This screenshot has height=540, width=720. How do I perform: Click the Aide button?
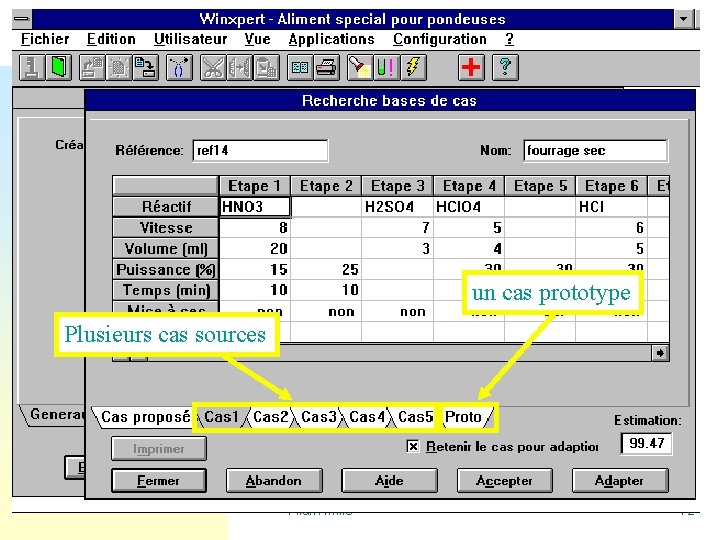(x=389, y=481)
